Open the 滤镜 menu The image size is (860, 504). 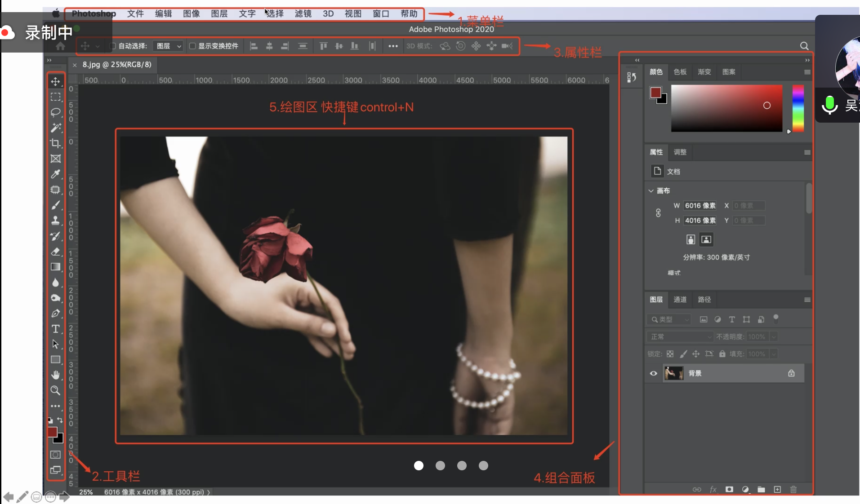point(303,13)
